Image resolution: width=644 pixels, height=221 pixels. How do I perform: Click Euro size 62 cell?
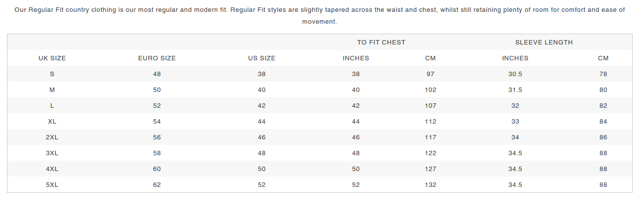[x=157, y=184]
